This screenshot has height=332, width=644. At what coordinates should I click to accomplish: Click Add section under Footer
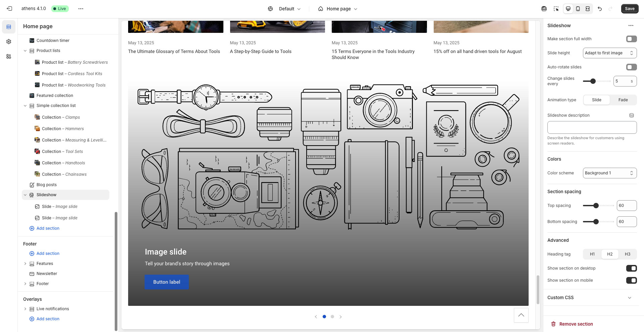(x=45, y=254)
